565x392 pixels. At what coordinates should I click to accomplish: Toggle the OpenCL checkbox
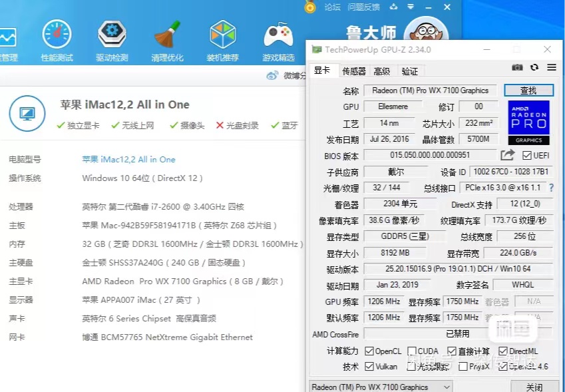pyautogui.click(x=369, y=351)
